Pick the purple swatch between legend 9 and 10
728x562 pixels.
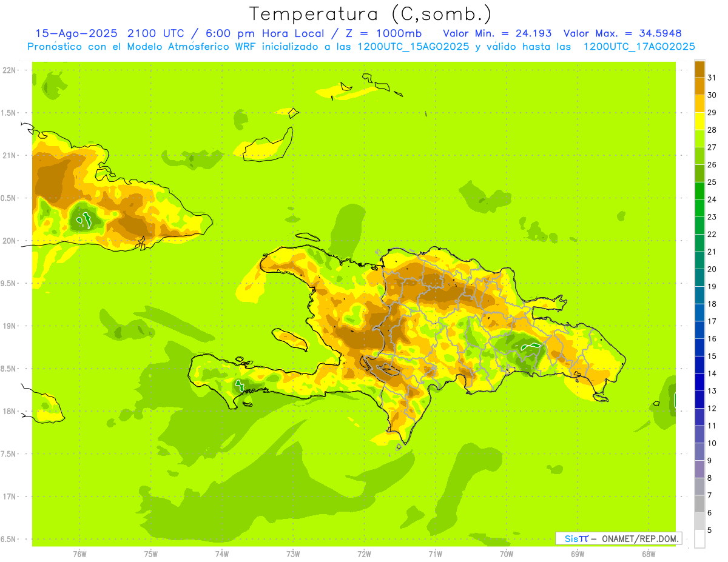[699, 452]
